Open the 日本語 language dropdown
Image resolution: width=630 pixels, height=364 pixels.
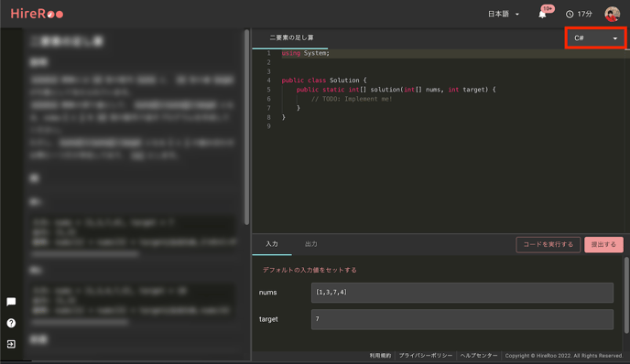[504, 14]
